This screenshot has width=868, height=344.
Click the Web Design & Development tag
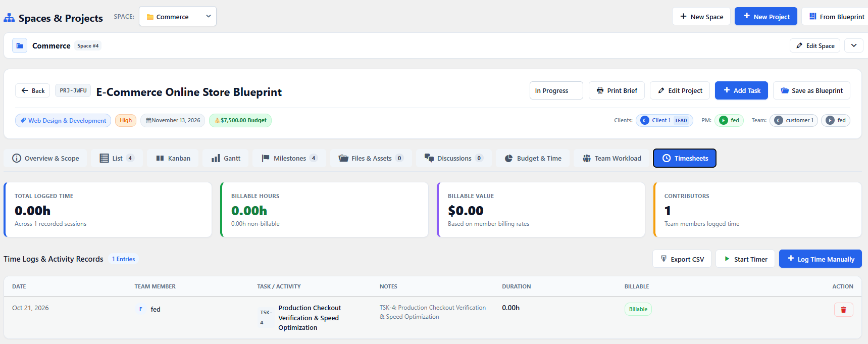coord(63,120)
